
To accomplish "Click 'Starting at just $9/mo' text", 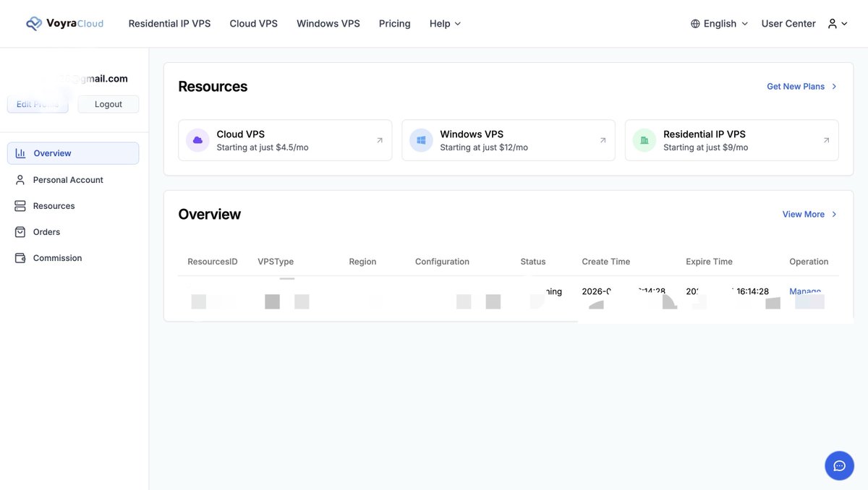I will 706,147.
